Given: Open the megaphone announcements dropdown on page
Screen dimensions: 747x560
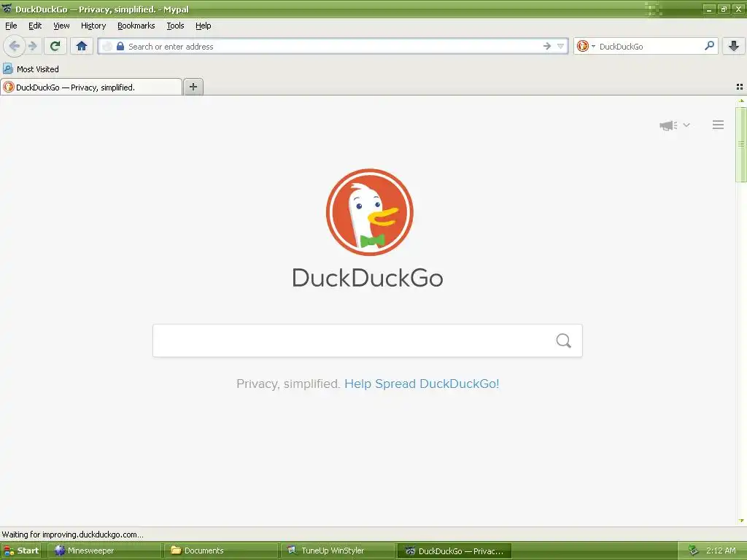Looking at the screenshot, I should [675, 125].
